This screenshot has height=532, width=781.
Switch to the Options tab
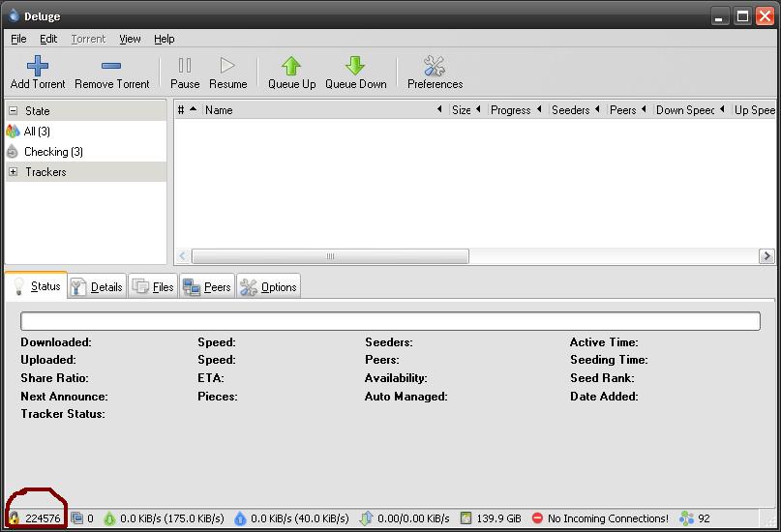[x=268, y=287]
